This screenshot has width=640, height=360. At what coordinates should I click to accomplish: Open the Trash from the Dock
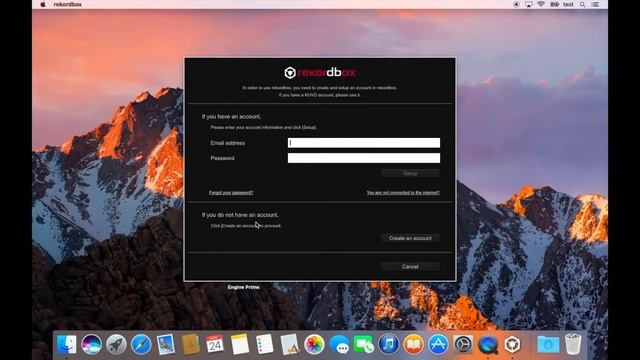[x=573, y=344]
